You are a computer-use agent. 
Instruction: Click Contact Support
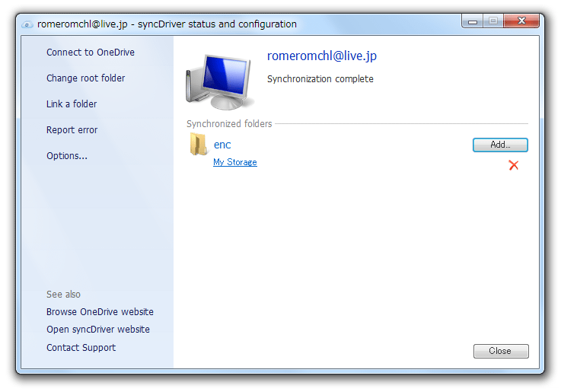click(x=81, y=348)
